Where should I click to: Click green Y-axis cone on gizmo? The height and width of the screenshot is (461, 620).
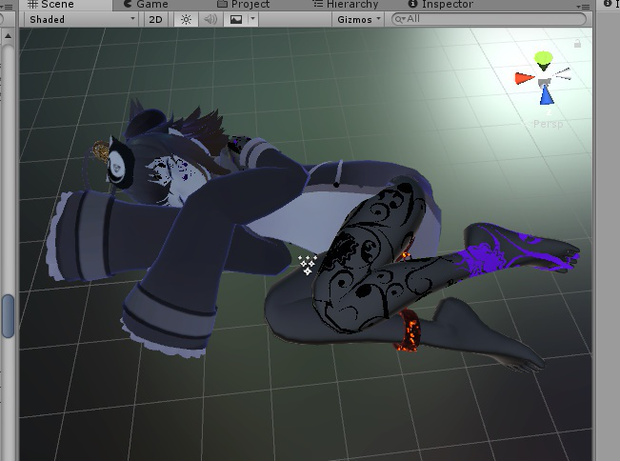tap(543, 59)
